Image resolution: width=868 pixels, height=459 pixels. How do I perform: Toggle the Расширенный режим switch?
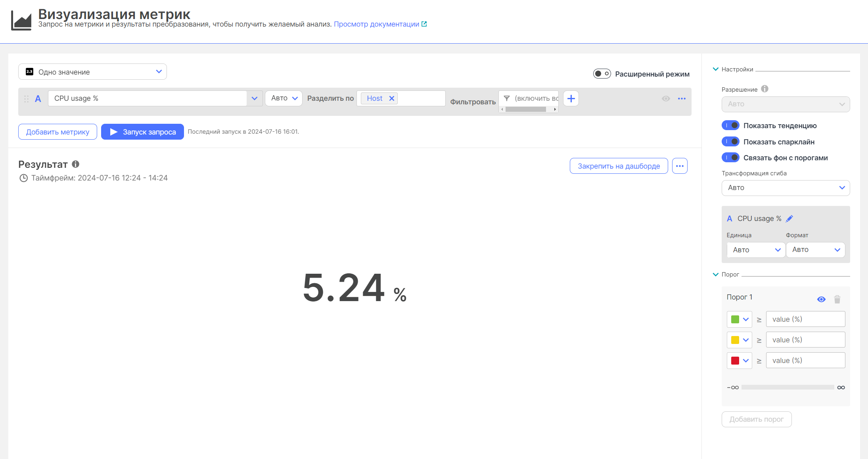pyautogui.click(x=602, y=74)
